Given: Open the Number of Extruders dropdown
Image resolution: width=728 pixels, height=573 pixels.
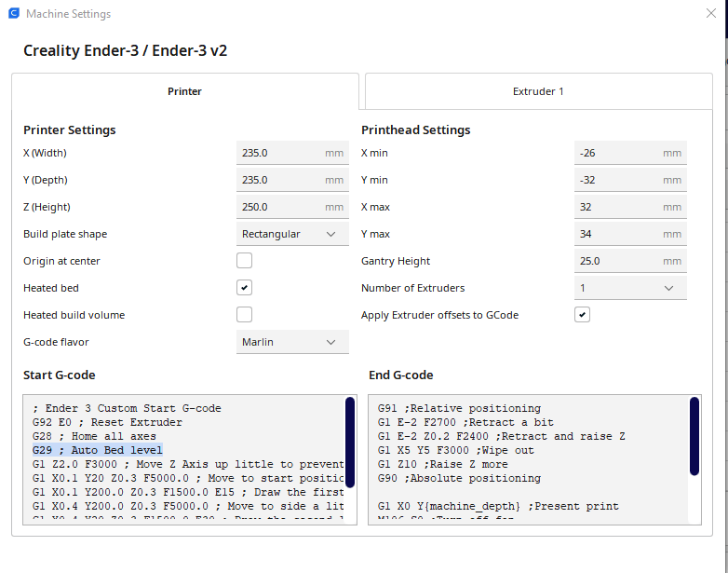Looking at the screenshot, I should point(630,288).
